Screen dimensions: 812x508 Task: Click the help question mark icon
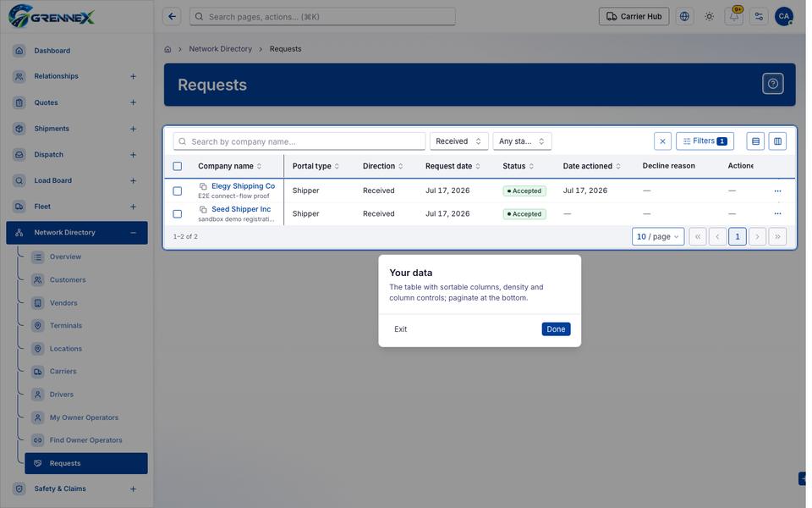click(772, 84)
